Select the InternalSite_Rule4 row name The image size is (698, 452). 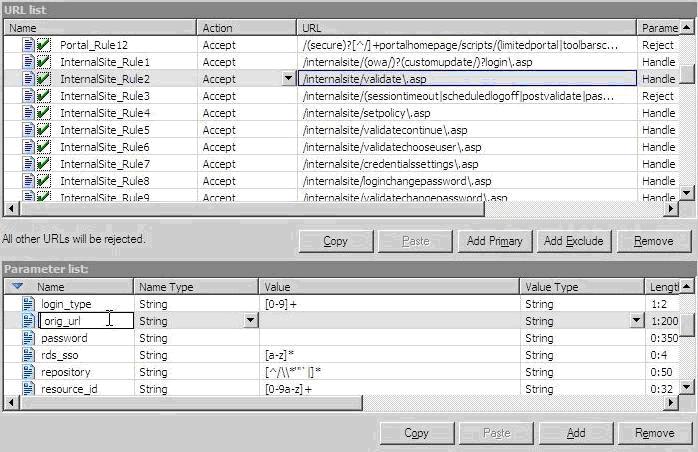(105, 113)
